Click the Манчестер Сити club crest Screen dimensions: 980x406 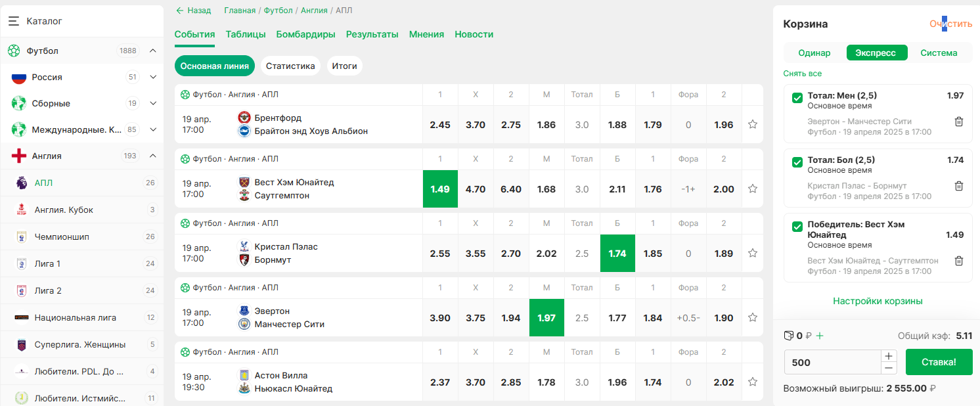[244, 324]
